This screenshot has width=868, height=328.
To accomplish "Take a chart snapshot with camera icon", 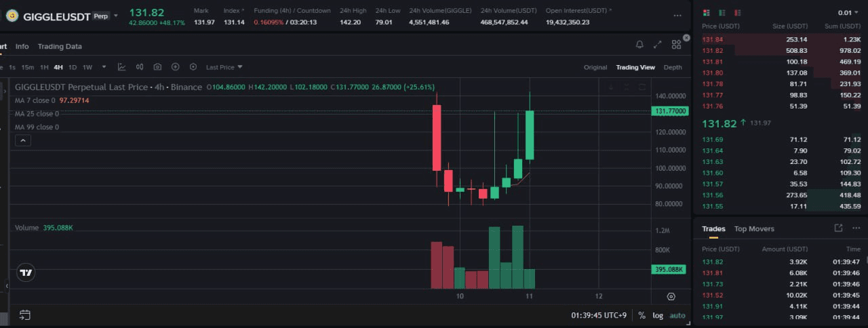I will click(x=157, y=67).
